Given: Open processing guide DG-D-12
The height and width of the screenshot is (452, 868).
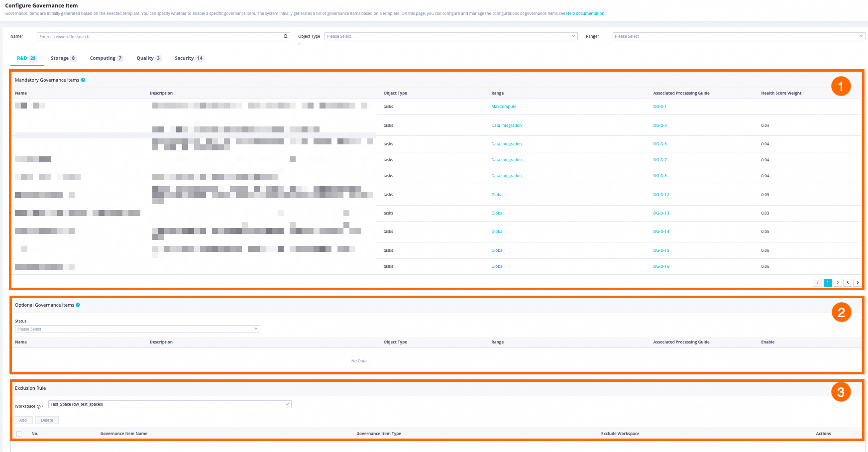Looking at the screenshot, I should tap(661, 195).
